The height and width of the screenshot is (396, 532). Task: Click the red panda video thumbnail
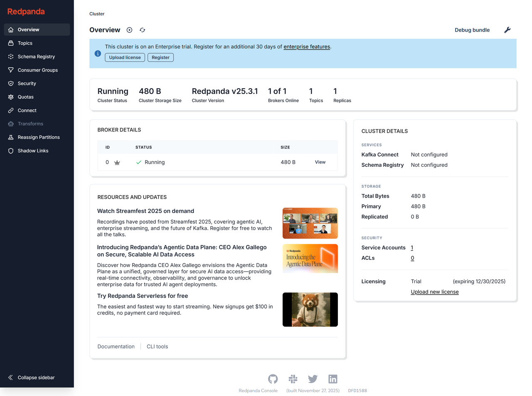click(310, 309)
